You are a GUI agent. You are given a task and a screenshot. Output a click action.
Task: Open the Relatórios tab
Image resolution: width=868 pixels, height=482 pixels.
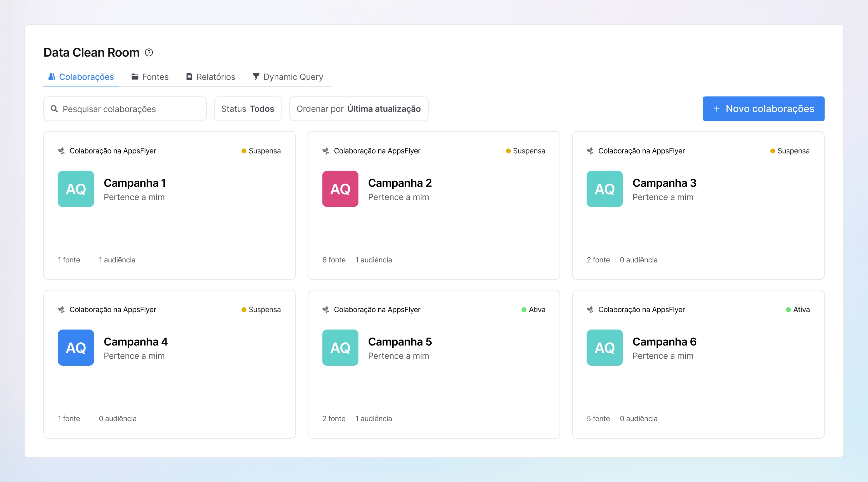(211, 77)
